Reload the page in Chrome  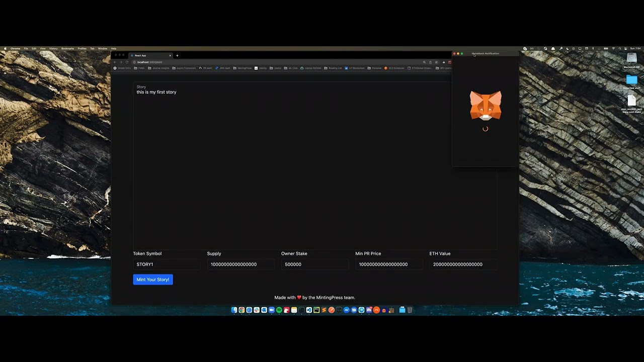(x=127, y=62)
